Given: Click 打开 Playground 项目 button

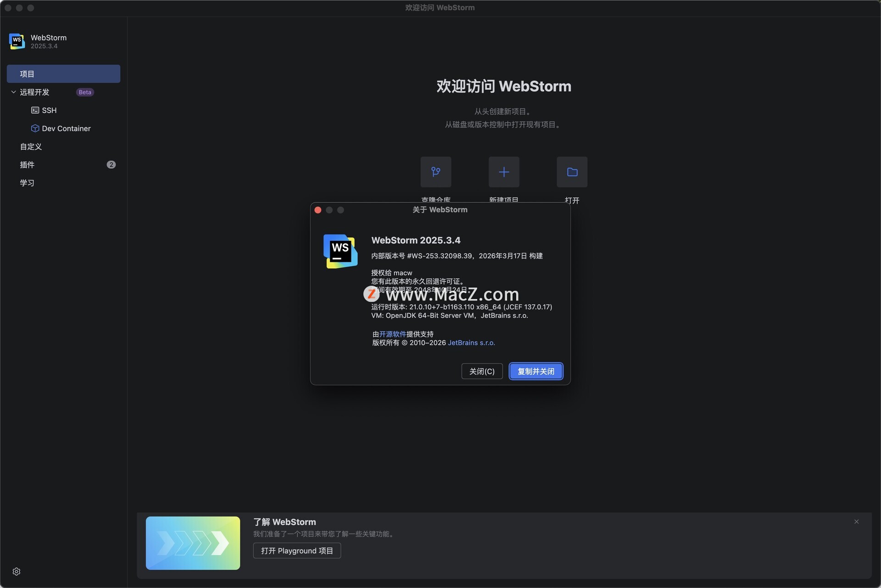Looking at the screenshot, I should (x=297, y=551).
